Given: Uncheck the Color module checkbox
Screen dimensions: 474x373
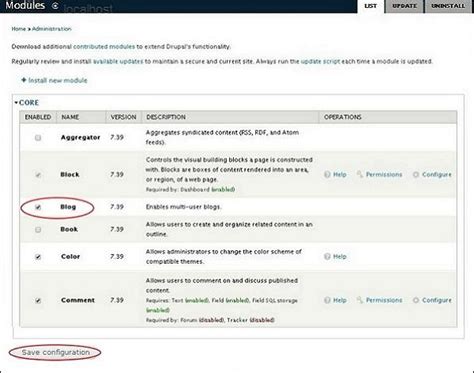Looking at the screenshot, I should [x=38, y=257].
